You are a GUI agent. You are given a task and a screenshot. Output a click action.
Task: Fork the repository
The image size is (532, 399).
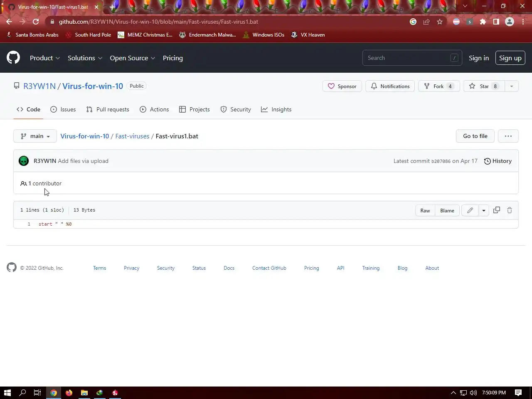[x=439, y=86]
